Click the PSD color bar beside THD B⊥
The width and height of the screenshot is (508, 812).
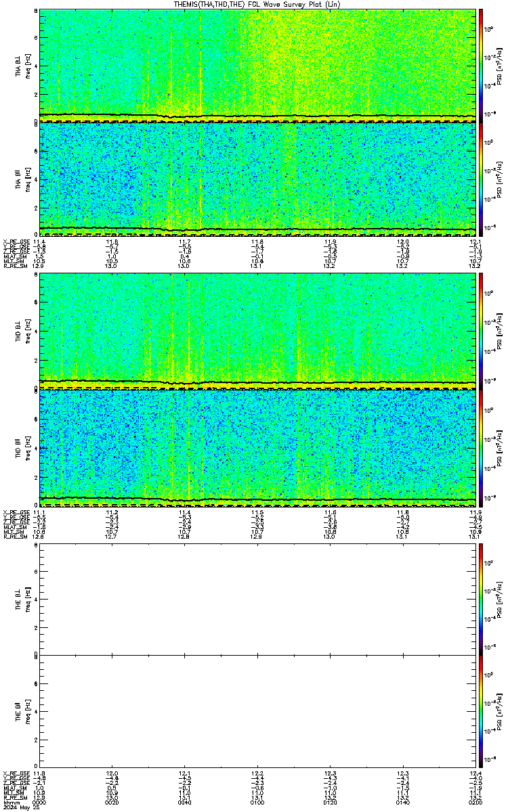(x=481, y=331)
